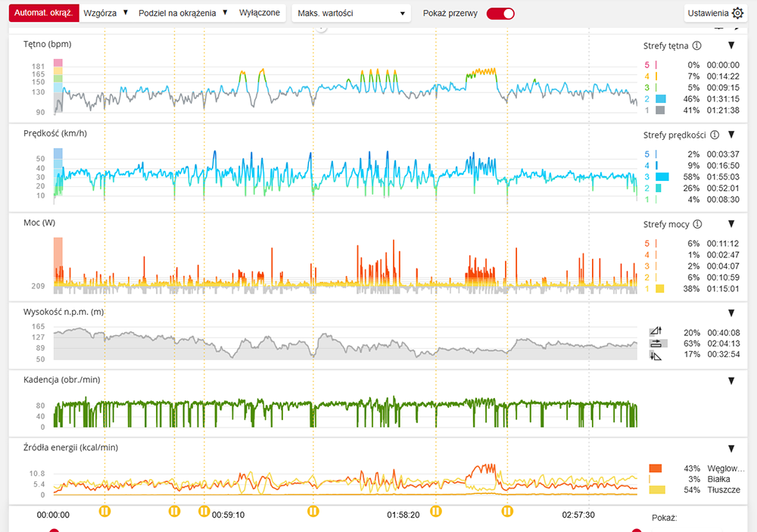Collapse the Źródła energii chart panel

point(731,449)
